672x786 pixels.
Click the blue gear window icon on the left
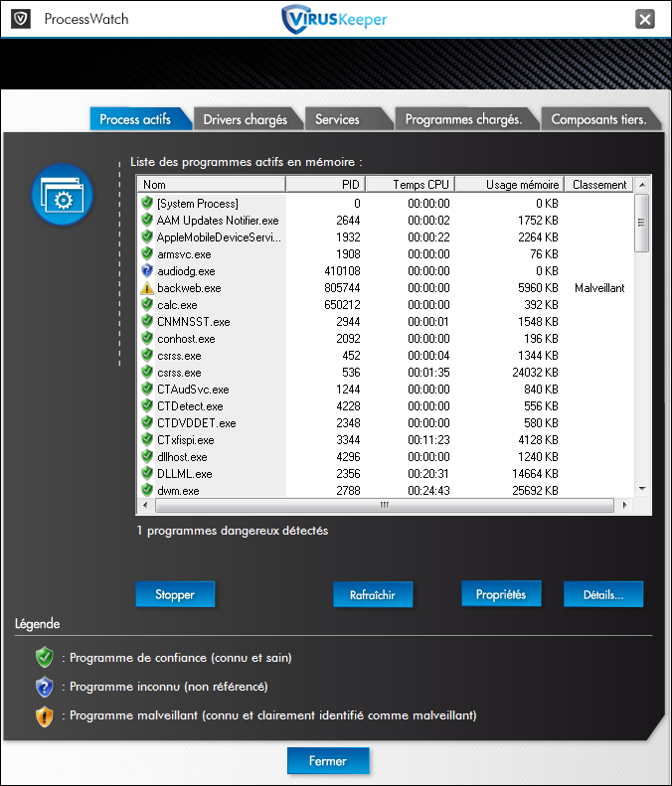62,196
